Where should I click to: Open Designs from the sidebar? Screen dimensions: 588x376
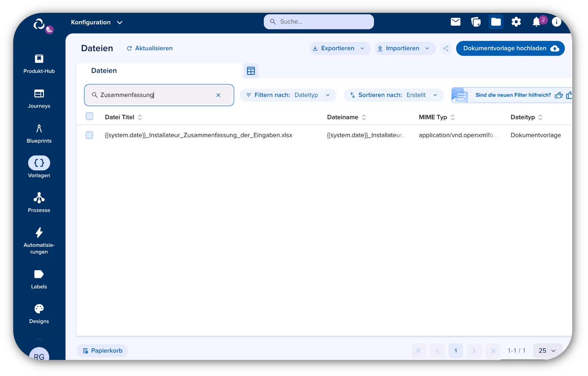[x=39, y=314]
